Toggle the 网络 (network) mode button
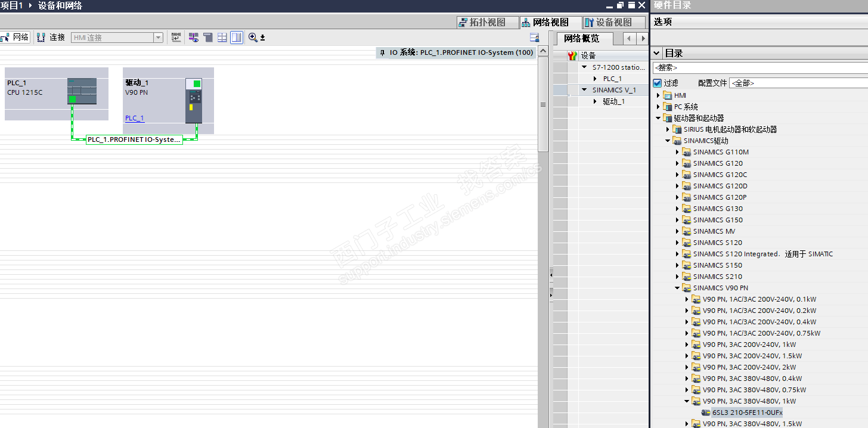This screenshot has width=868, height=428. click(x=14, y=37)
